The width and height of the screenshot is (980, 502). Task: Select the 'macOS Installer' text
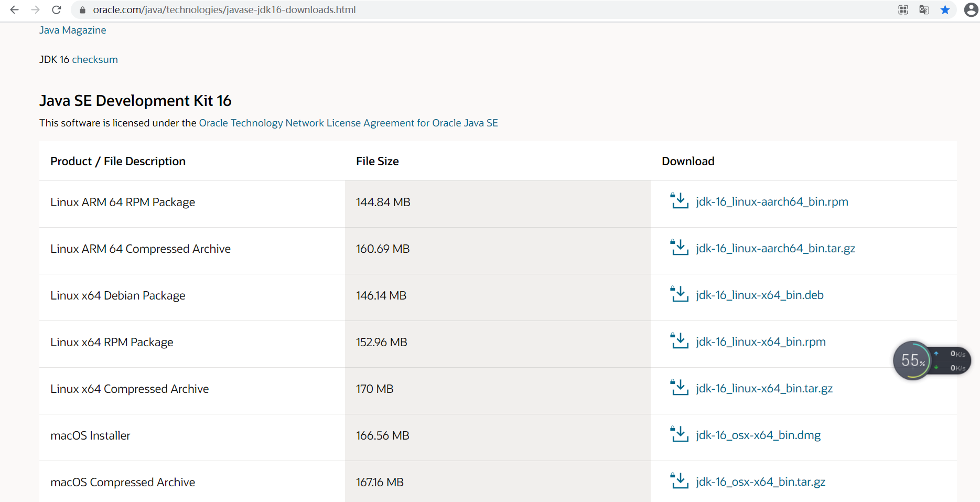pos(90,435)
